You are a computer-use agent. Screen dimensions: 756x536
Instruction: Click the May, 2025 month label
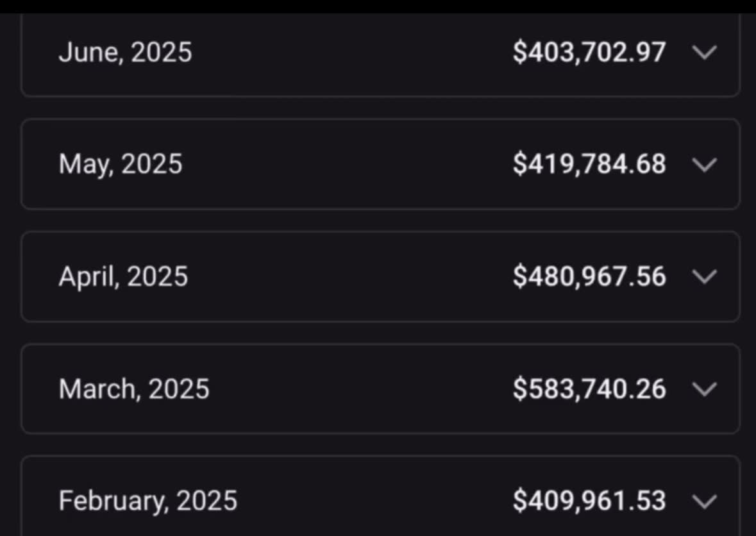pos(121,164)
